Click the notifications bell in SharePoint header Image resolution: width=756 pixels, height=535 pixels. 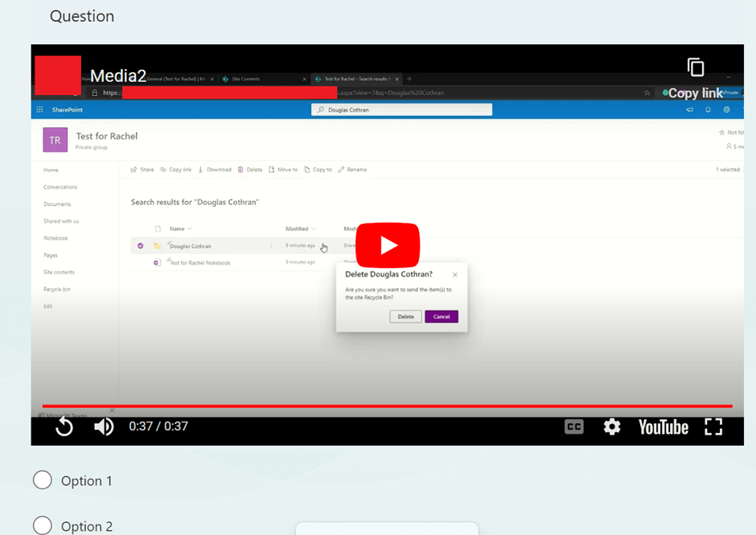pyautogui.click(x=708, y=109)
